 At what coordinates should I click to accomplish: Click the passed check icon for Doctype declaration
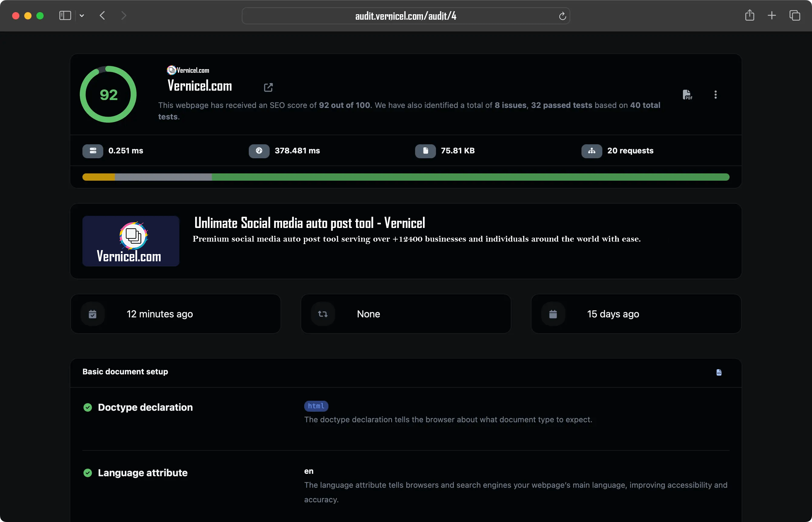coord(88,407)
